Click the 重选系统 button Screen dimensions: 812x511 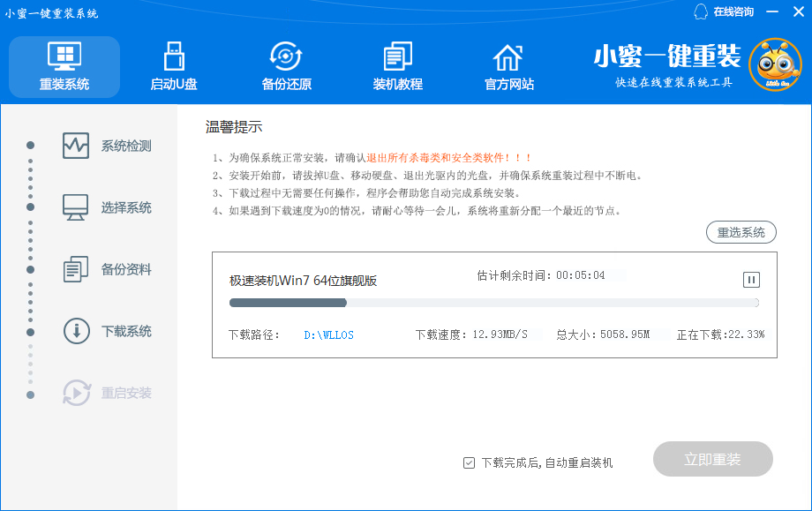point(741,232)
